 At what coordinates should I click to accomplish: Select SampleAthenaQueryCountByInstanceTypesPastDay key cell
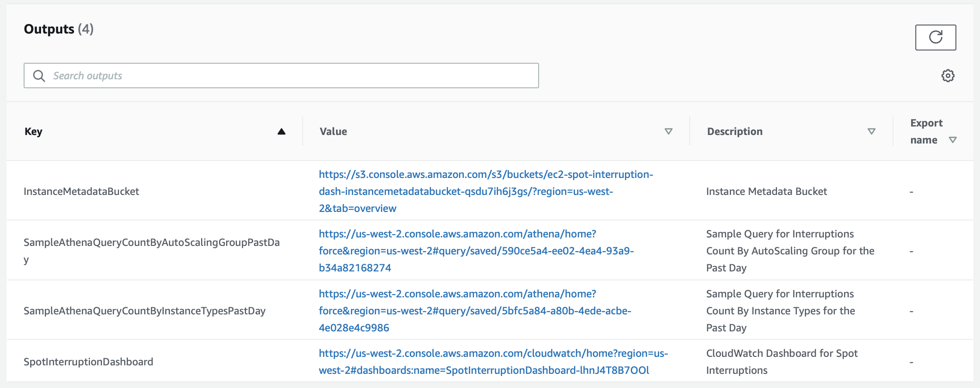(144, 311)
